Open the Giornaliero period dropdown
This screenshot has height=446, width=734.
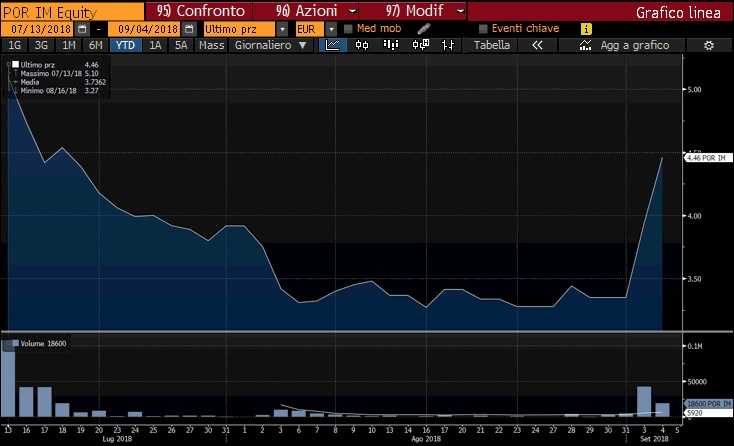pyautogui.click(x=271, y=45)
